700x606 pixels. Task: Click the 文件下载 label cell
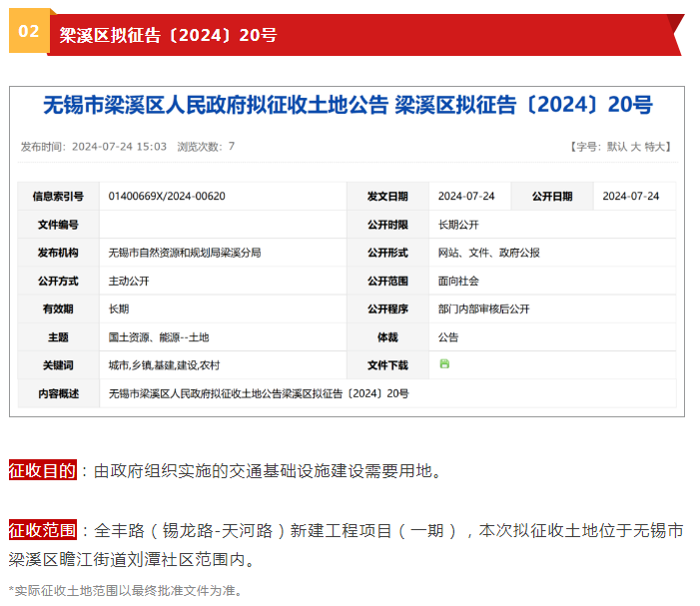point(387,365)
